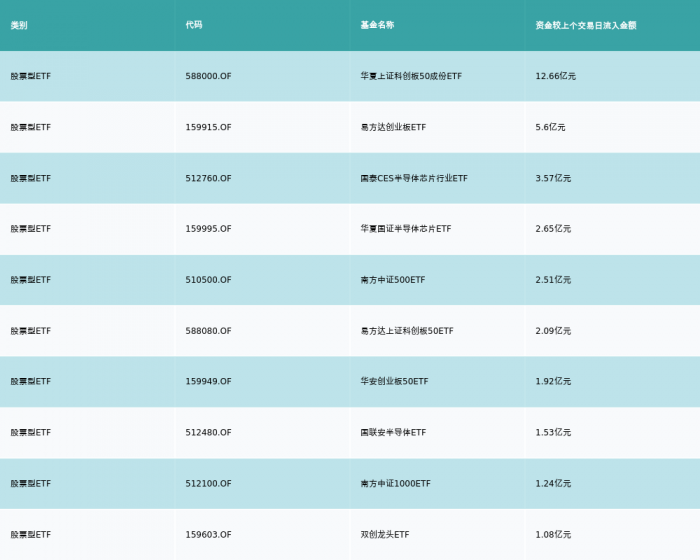Select fund code 512760.OF

coord(208,178)
